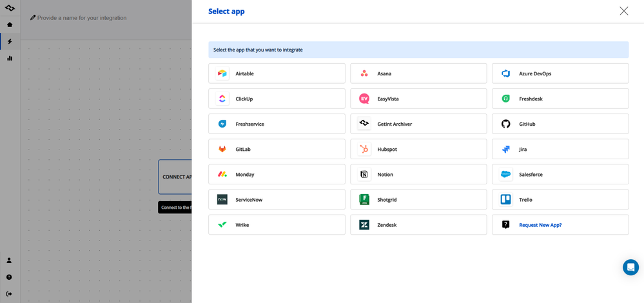Viewport: 644px width, 303px height.
Task: Select the Zendesk logo icon
Action: pyautogui.click(x=364, y=225)
